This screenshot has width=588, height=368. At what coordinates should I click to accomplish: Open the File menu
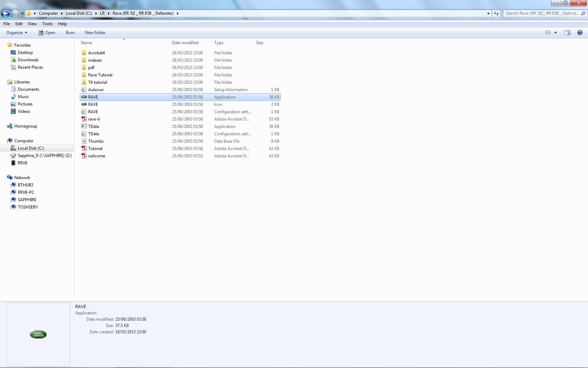pyautogui.click(x=7, y=24)
